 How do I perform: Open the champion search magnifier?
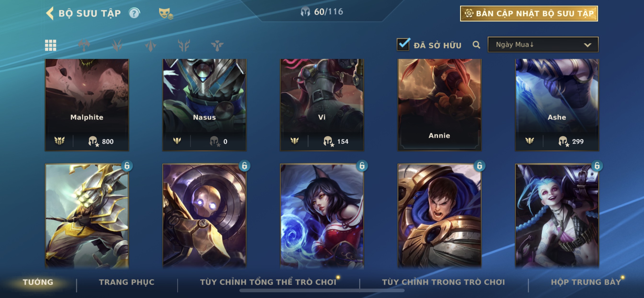click(x=476, y=45)
